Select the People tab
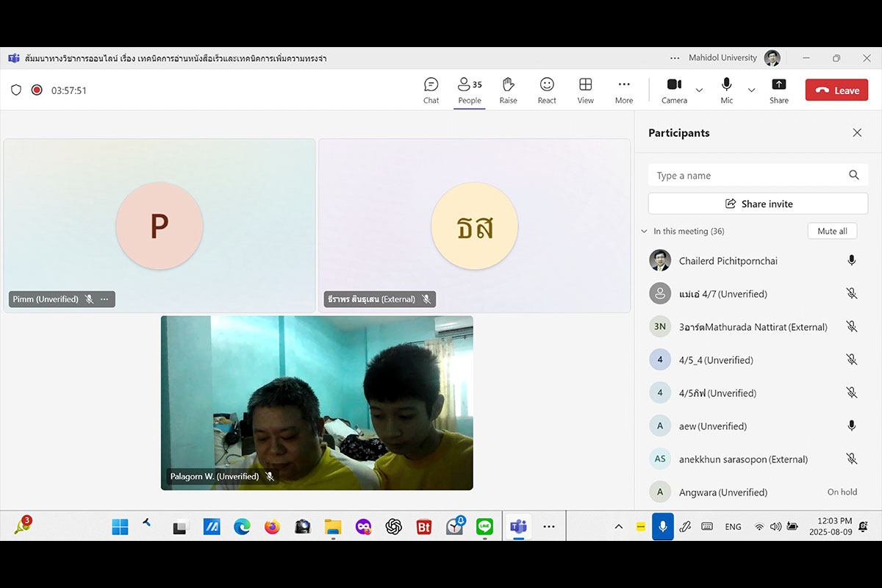882x588 pixels. coord(469,90)
